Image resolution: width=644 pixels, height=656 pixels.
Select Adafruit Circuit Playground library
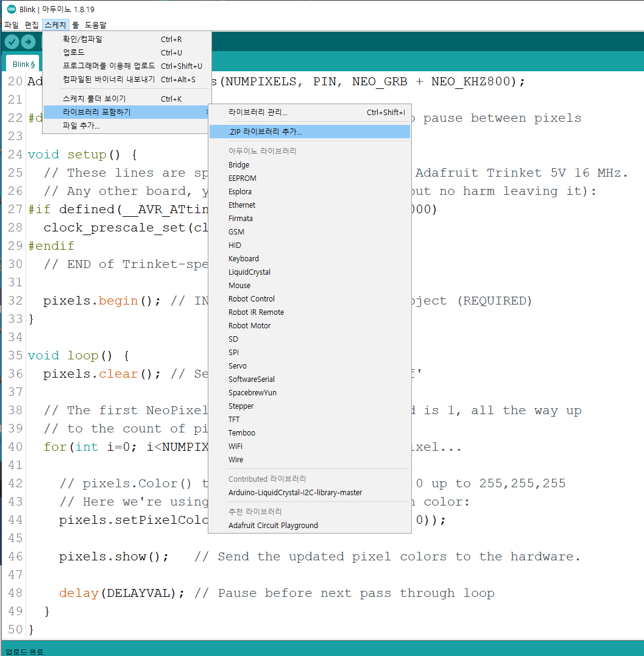pos(310,526)
